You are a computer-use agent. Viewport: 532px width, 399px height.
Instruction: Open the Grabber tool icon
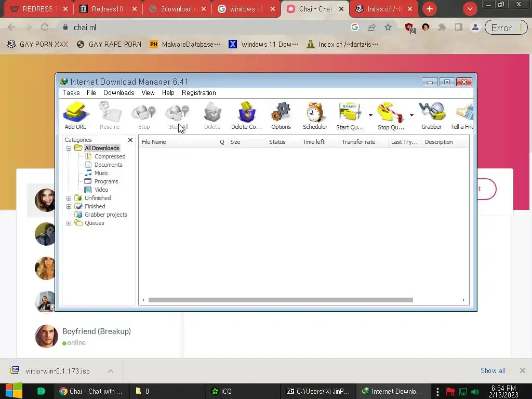(x=432, y=115)
